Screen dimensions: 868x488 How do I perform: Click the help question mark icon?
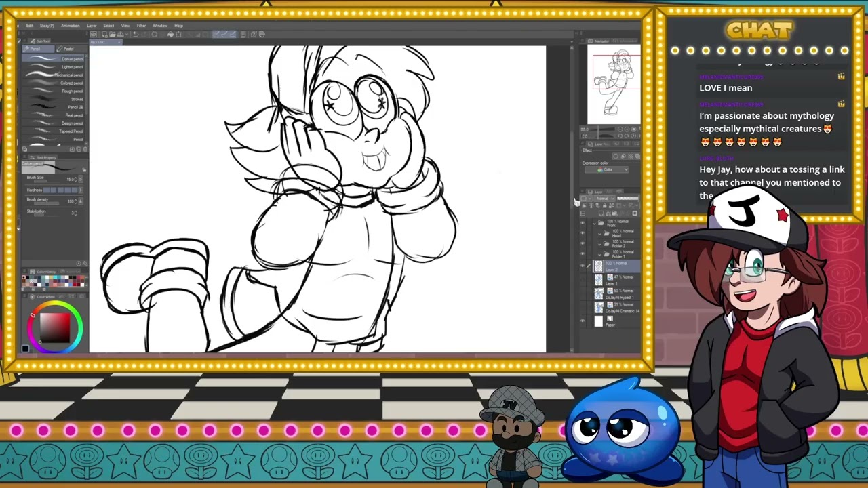pyautogui.click(x=254, y=34)
